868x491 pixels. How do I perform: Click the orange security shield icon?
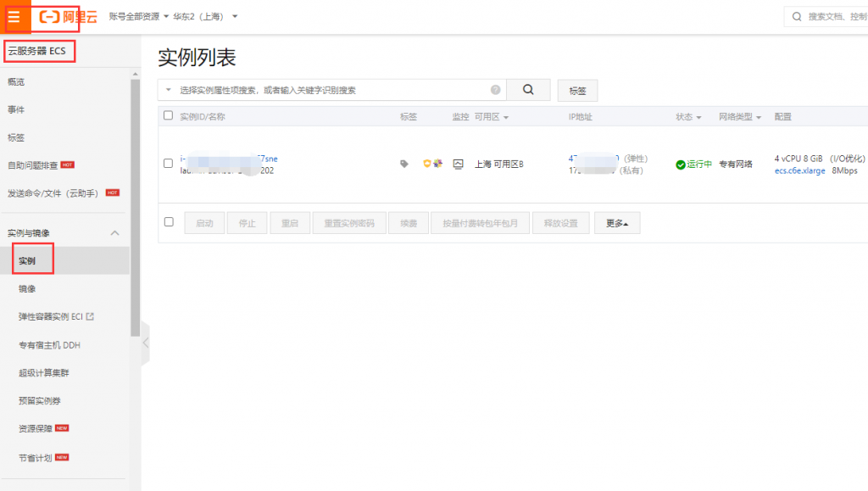(427, 164)
